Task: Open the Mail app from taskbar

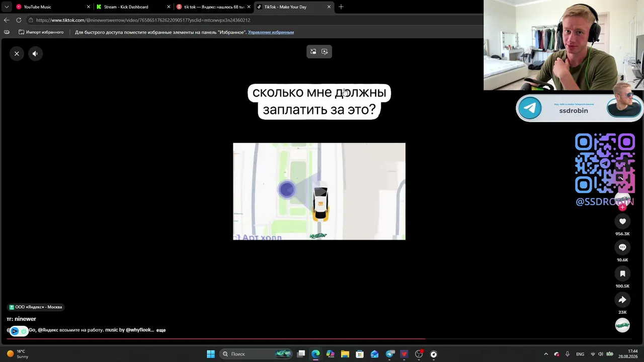Action: tap(374, 354)
